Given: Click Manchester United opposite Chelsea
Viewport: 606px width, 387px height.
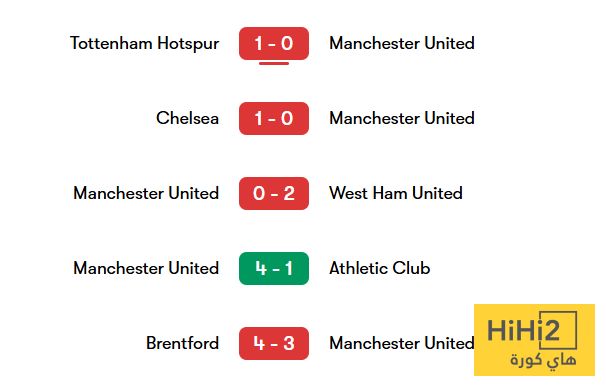Looking at the screenshot, I should click(402, 118).
